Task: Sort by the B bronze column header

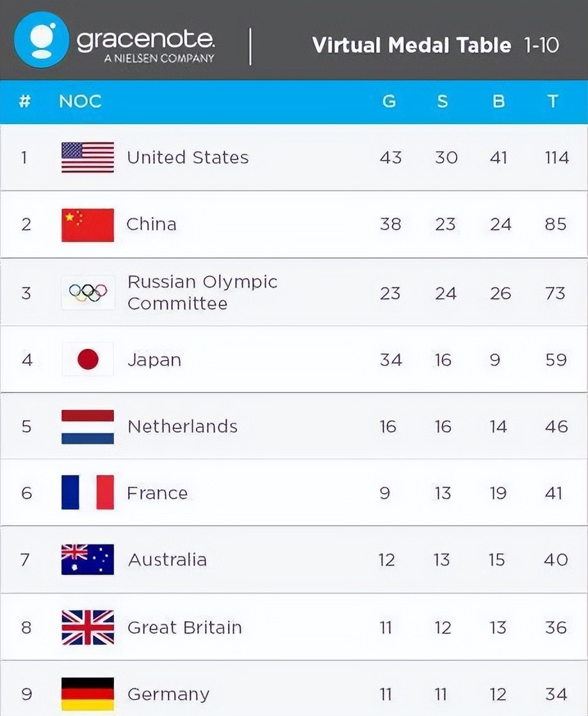Action: [x=498, y=101]
